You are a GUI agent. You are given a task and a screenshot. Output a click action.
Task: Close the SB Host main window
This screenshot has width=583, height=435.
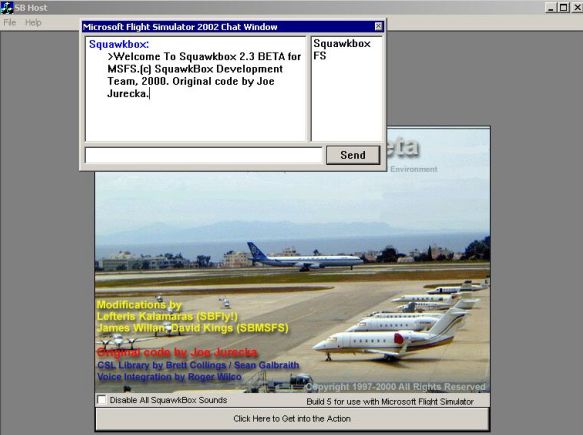point(577,7)
